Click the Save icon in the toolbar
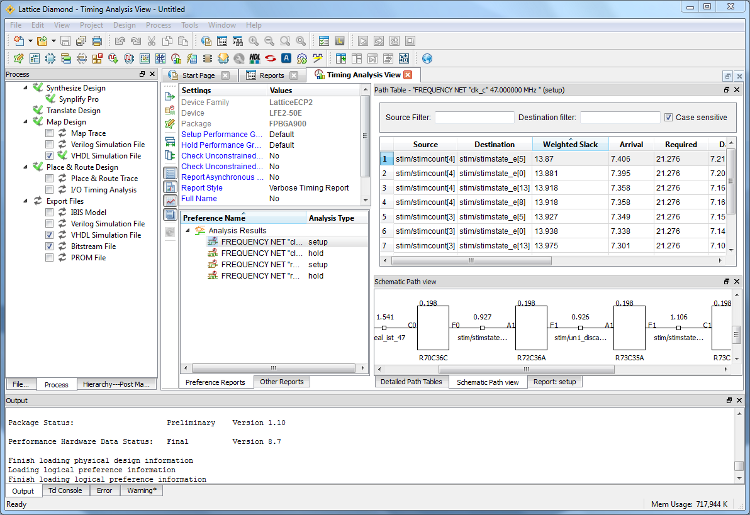Screen dimensions: 750x515 coord(65,41)
